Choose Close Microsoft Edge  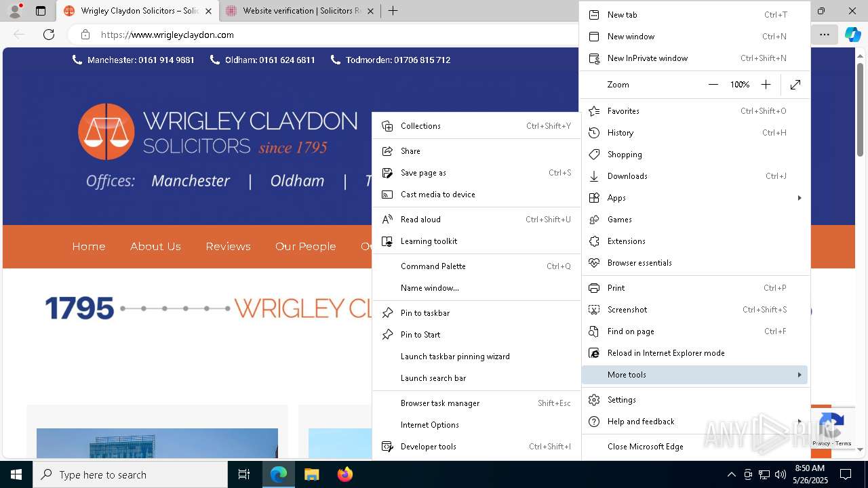pyautogui.click(x=695, y=447)
